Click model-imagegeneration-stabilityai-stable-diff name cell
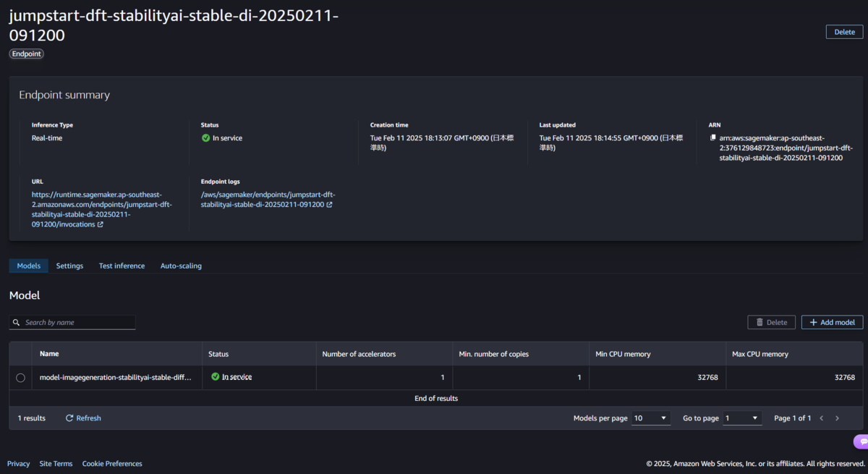 pyautogui.click(x=116, y=378)
